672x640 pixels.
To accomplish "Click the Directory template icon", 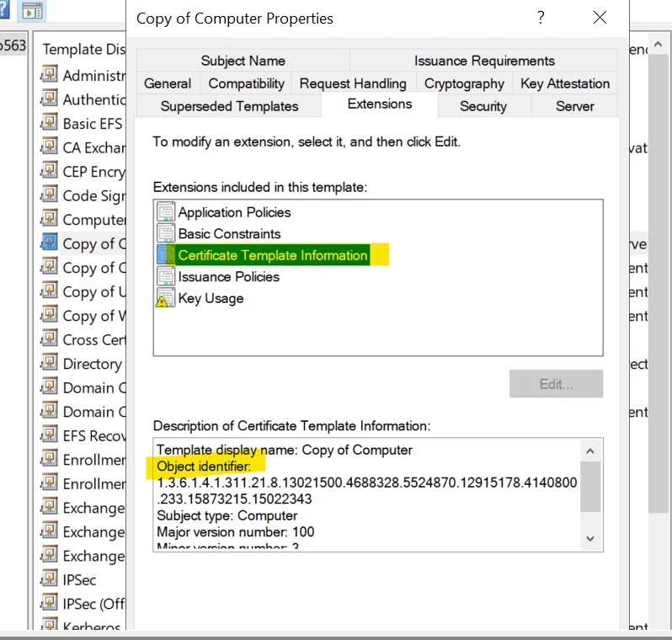I will (x=50, y=362).
